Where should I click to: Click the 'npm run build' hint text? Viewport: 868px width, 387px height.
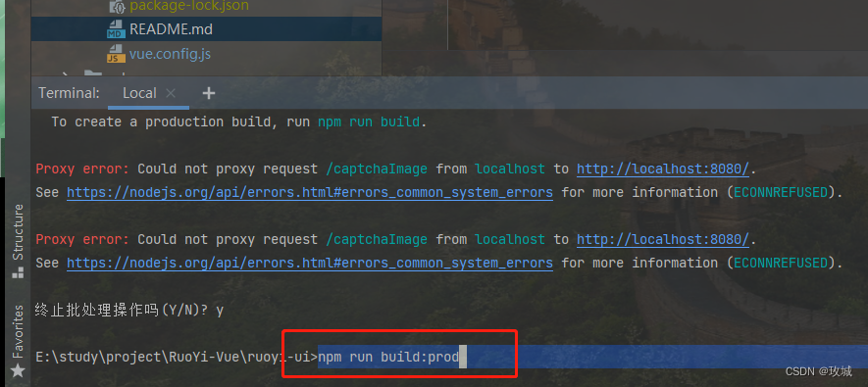pos(369,121)
